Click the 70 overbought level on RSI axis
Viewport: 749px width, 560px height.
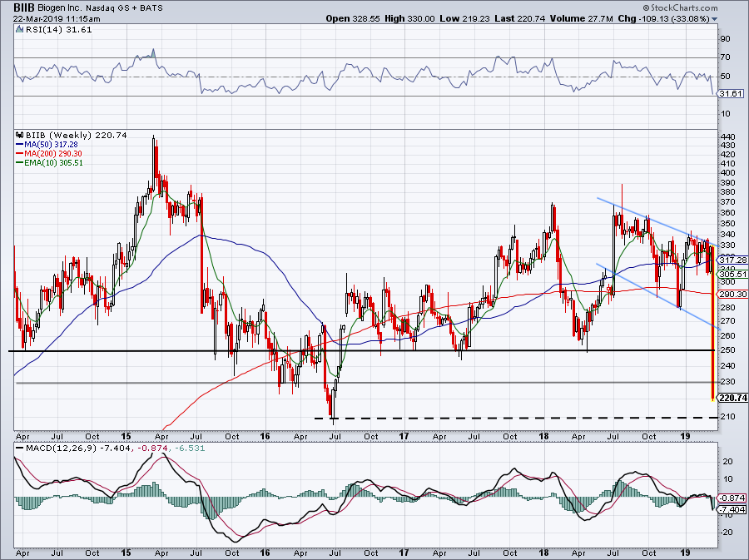click(x=725, y=57)
